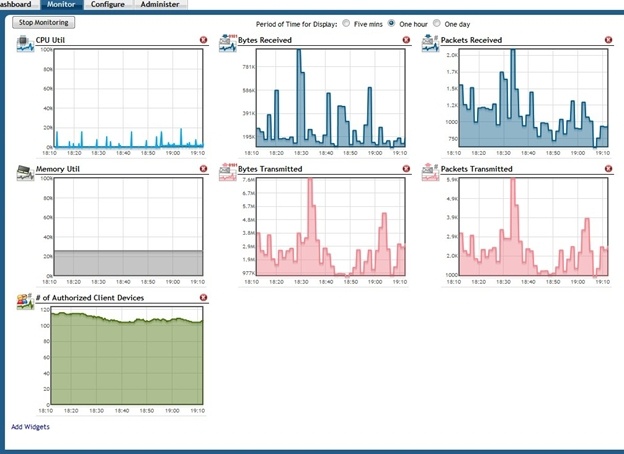Select the Five mins display period
The height and width of the screenshot is (454, 624).
[x=346, y=23]
